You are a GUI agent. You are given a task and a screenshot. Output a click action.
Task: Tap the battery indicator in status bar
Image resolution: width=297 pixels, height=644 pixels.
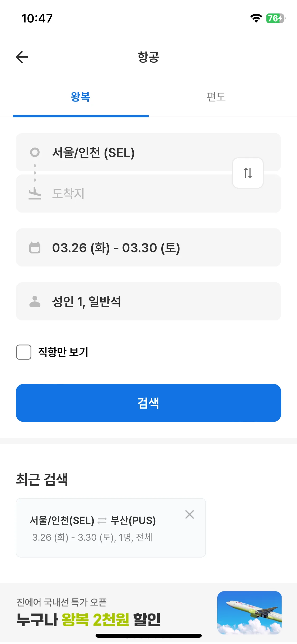tap(276, 18)
